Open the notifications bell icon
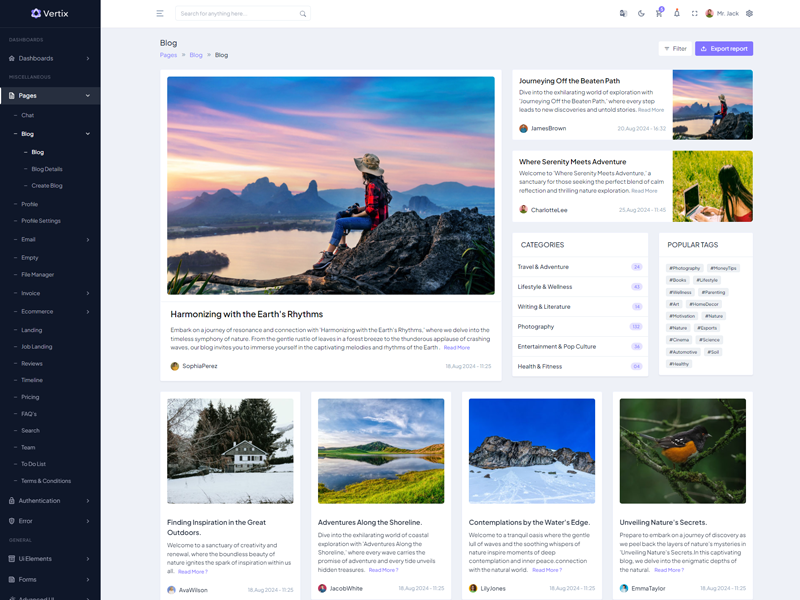Screen dimensions: 800x600 (677, 13)
